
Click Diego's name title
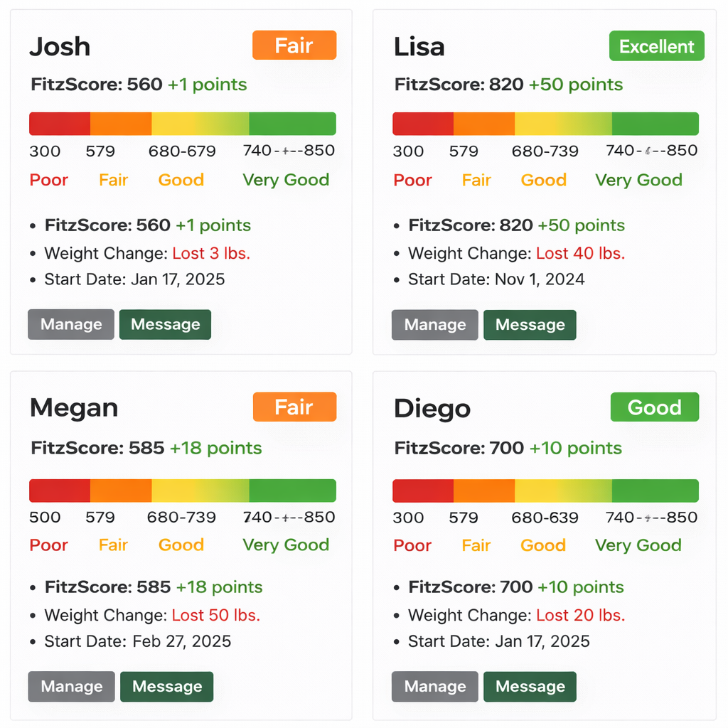click(432, 409)
